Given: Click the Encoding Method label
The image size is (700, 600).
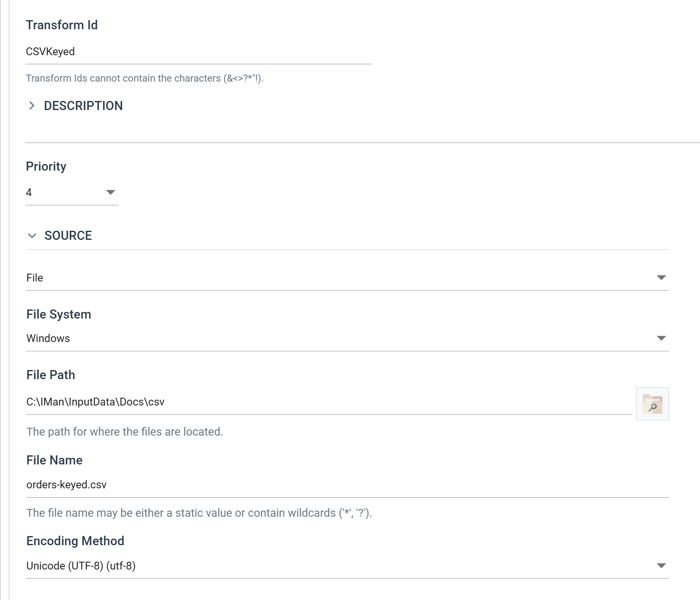Looking at the screenshot, I should 75,541.
